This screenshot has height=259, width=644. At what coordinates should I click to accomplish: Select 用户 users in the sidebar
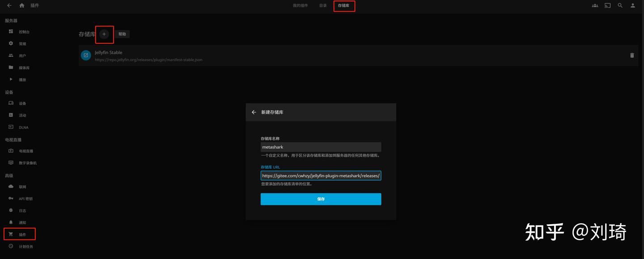point(22,55)
